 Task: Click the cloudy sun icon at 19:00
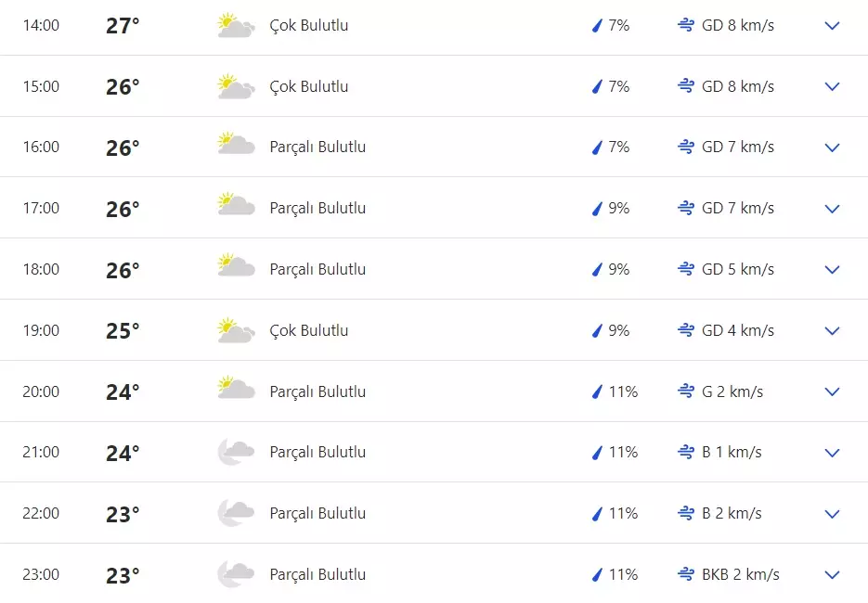pyautogui.click(x=236, y=330)
